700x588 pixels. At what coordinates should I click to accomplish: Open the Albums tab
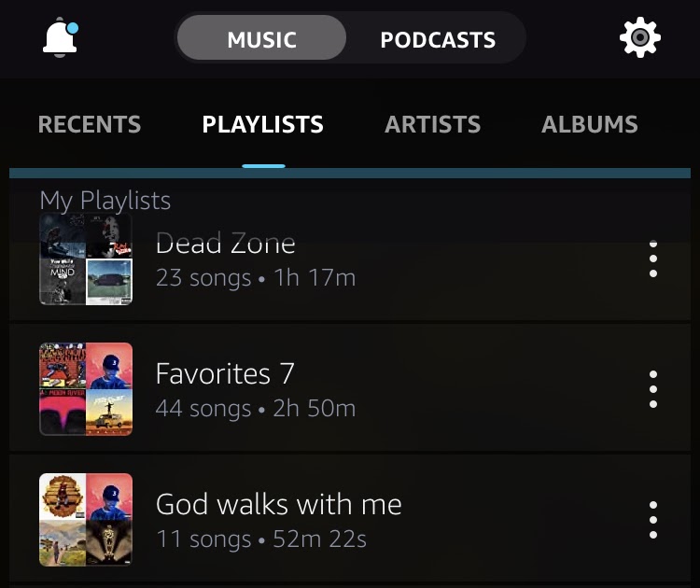click(x=590, y=125)
